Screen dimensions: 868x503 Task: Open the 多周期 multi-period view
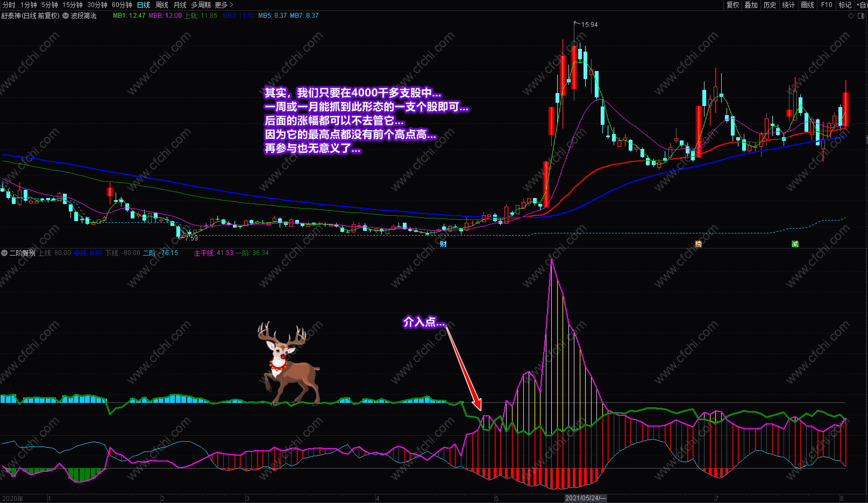coord(201,5)
